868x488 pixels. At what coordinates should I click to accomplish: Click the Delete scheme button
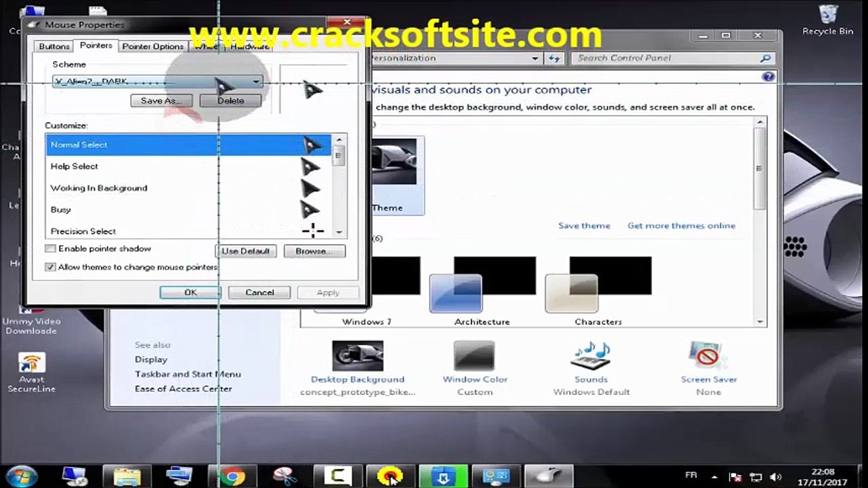(x=230, y=100)
